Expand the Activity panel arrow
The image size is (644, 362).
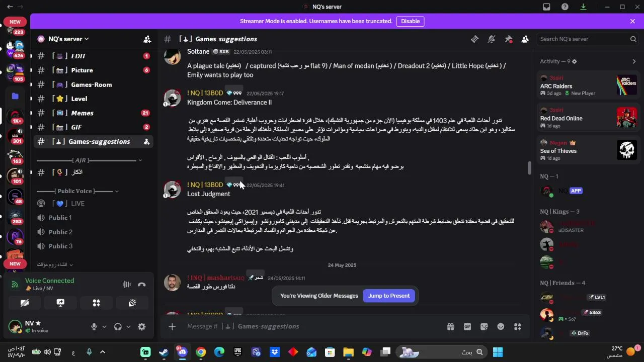click(x=634, y=61)
